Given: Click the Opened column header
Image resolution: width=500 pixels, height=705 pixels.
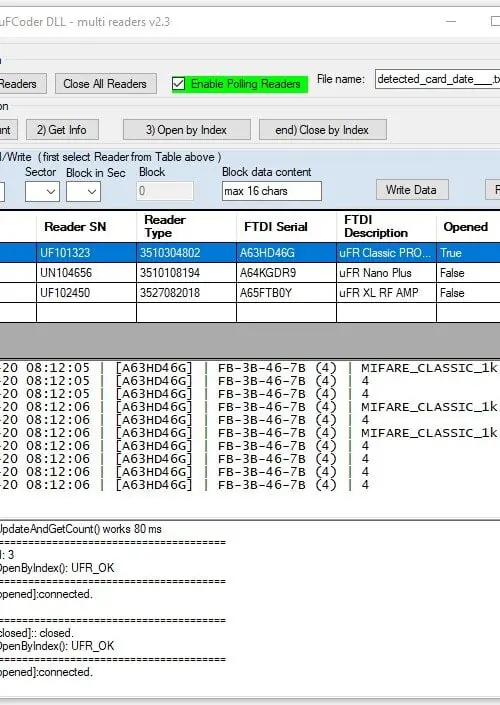Looking at the screenshot, I should pyautogui.click(x=468, y=227).
